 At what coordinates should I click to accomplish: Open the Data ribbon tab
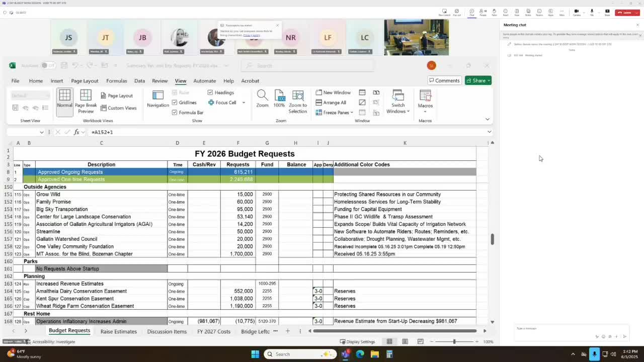coord(139,81)
